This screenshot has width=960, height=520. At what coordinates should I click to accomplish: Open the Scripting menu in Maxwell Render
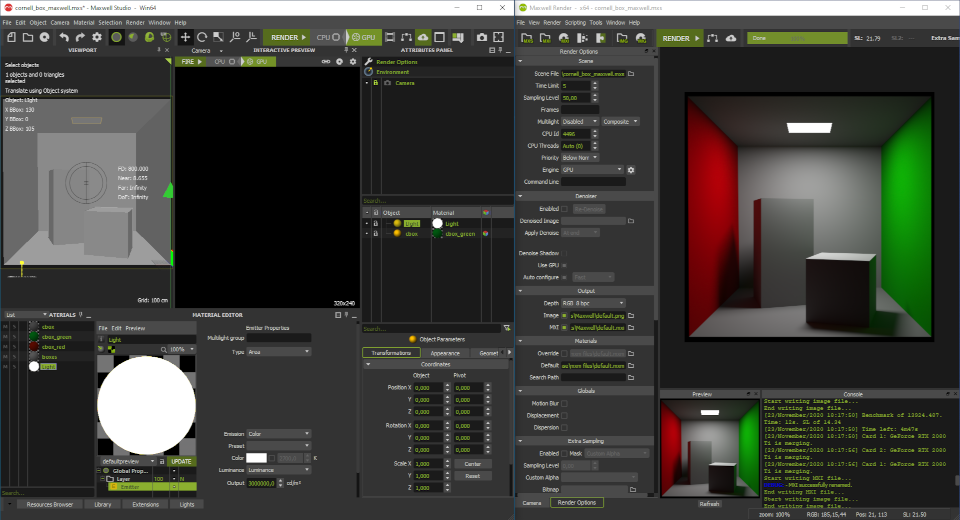click(575, 23)
